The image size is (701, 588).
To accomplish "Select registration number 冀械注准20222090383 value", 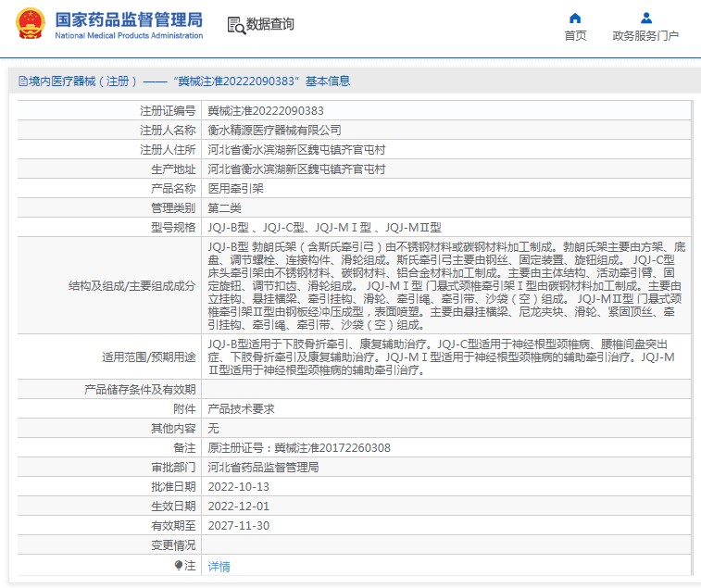I will tap(266, 110).
